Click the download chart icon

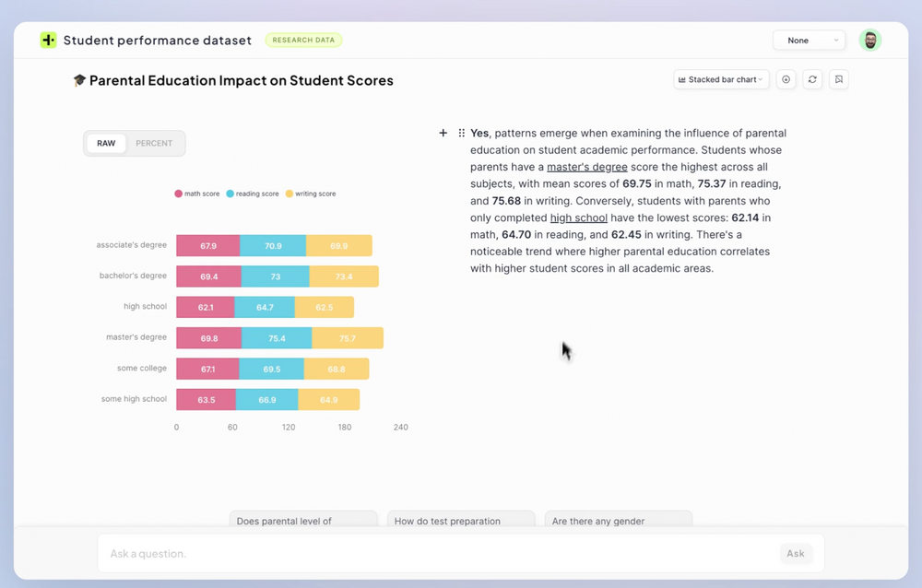(x=786, y=79)
